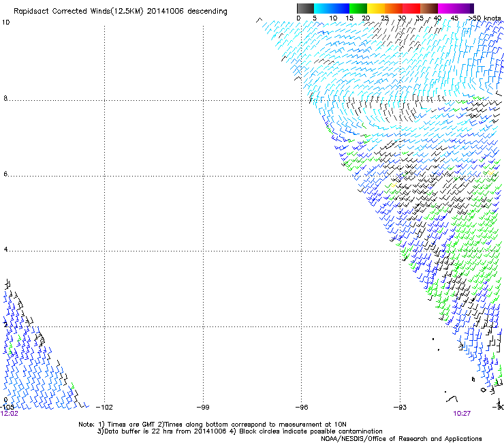Screen dimensions: 504x443
Task: Click the latitude label '10'
Action: [x=5, y=22]
